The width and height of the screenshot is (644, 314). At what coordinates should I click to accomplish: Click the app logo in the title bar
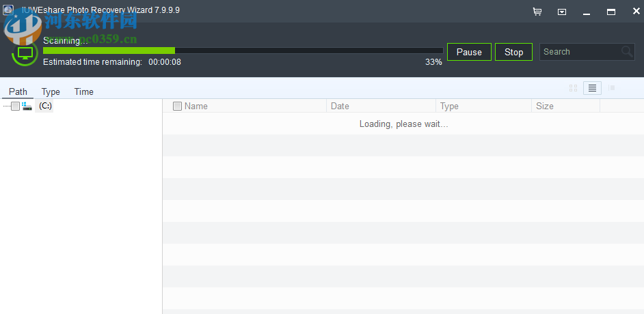pyautogui.click(x=8, y=10)
